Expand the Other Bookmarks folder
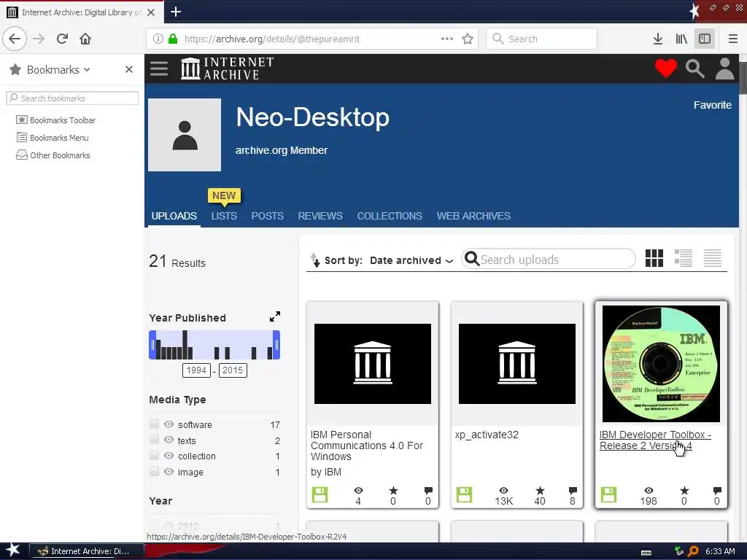The width and height of the screenshot is (747, 560). [x=53, y=155]
